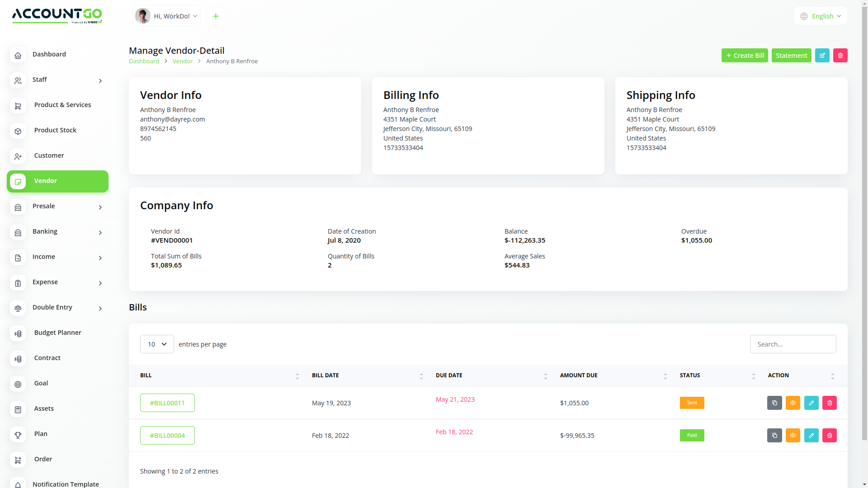The width and height of the screenshot is (868, 488).
Task: Duplicate bill #BILL00011 using copy icon
Action: pyautogui.click(x=774, y=403)
